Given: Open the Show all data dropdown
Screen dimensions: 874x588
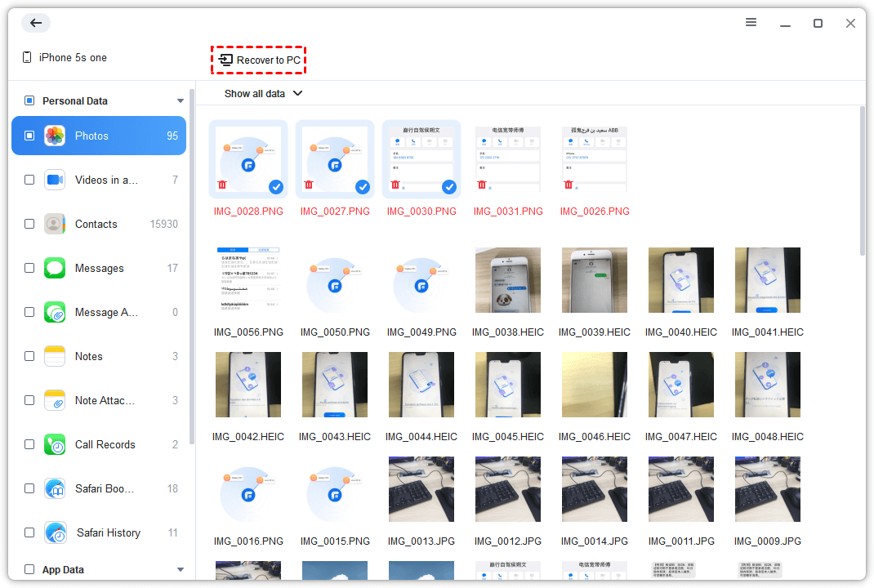Looking at the screenshot, I should point(263,93).
